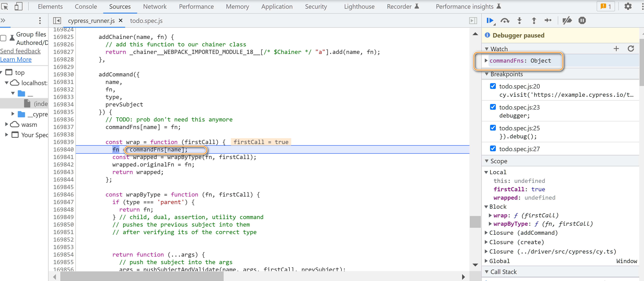Refresh watch expressions

click(631, 49)
